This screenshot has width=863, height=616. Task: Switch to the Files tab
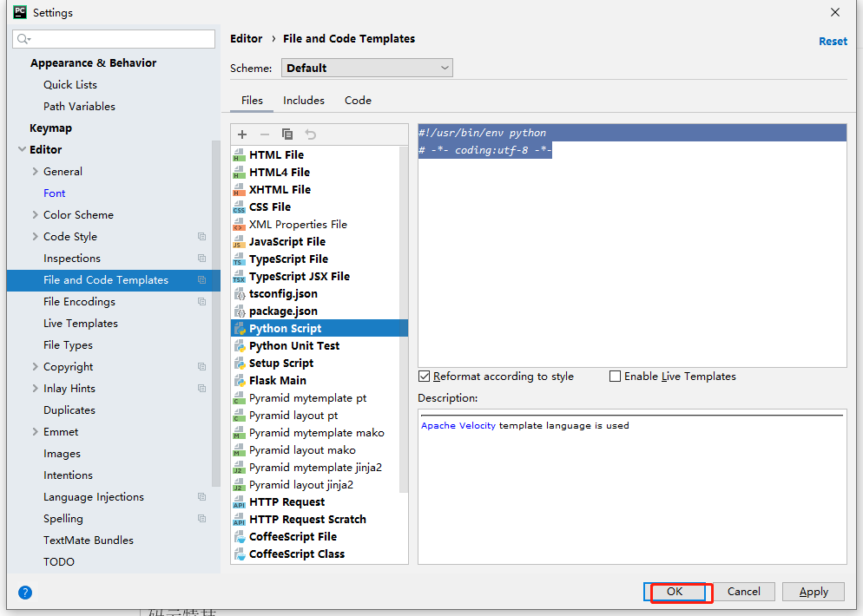point(252,101)
